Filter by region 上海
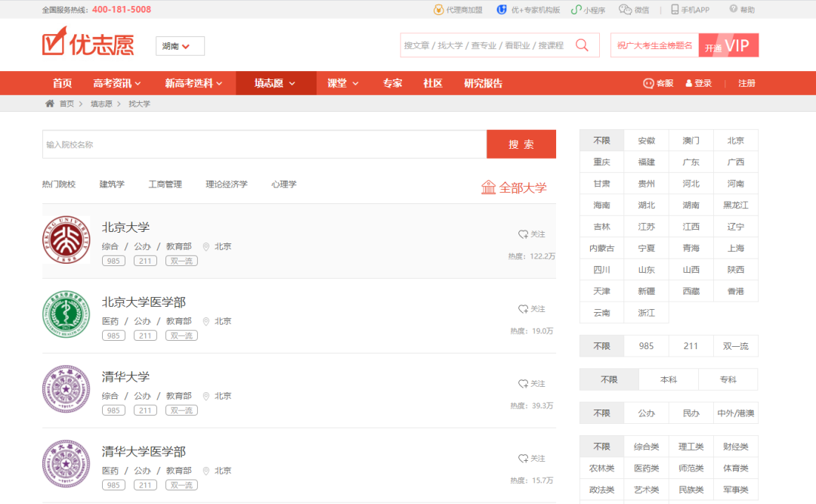The image size is (816, 504). [735, 249]
